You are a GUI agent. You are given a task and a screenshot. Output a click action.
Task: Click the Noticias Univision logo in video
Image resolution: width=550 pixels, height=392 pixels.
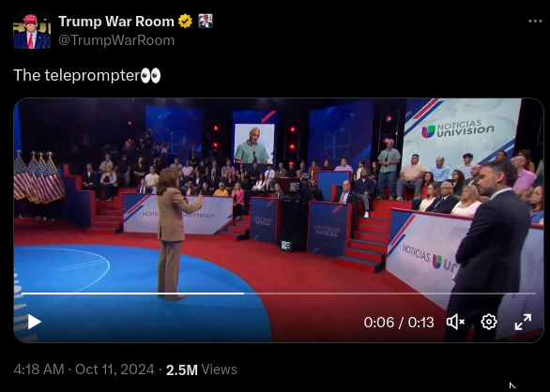(x=458, y=129)
